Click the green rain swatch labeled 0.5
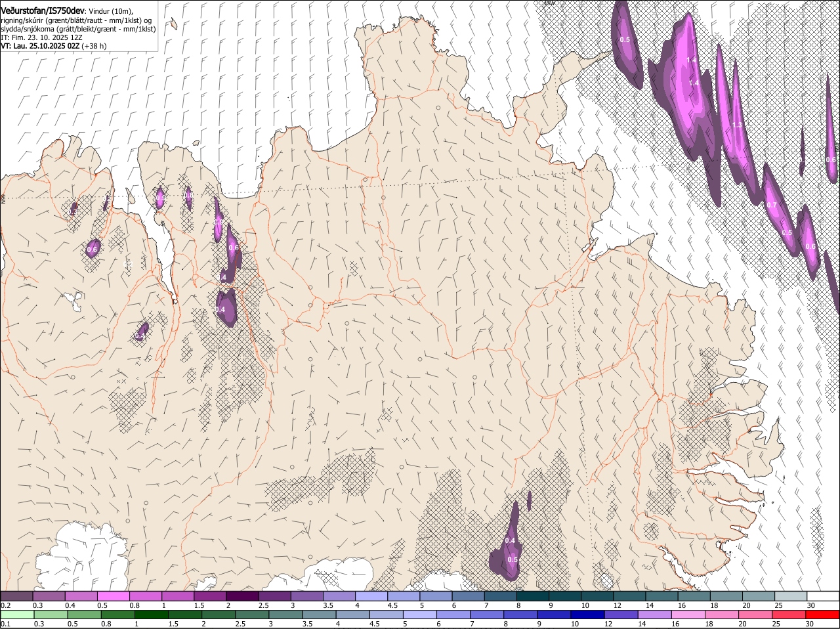 point(84,615)
